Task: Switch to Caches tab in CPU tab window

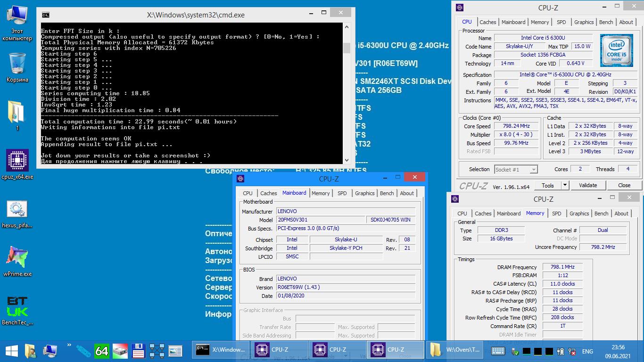Action: pos(487,22)
